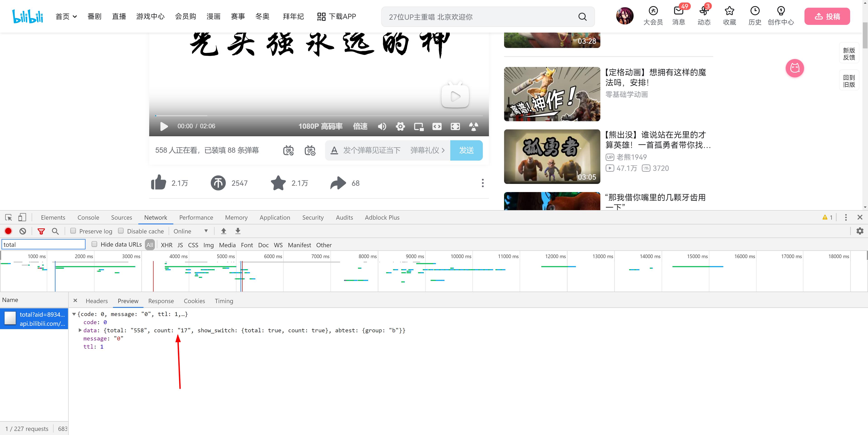Open 消息 messages with 49 badge

coord(679,16)
